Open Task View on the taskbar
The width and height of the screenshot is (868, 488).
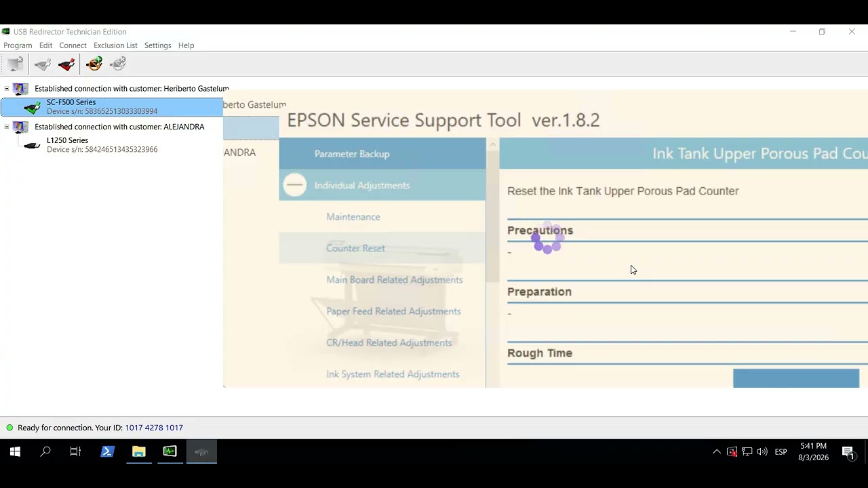[75, 451]
